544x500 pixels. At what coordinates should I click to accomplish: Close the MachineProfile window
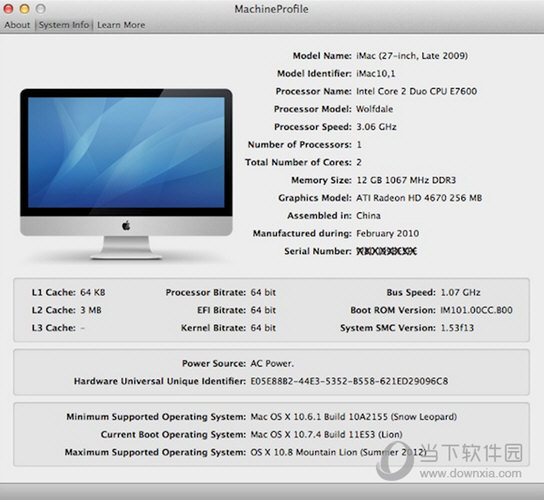click(8, 9)
